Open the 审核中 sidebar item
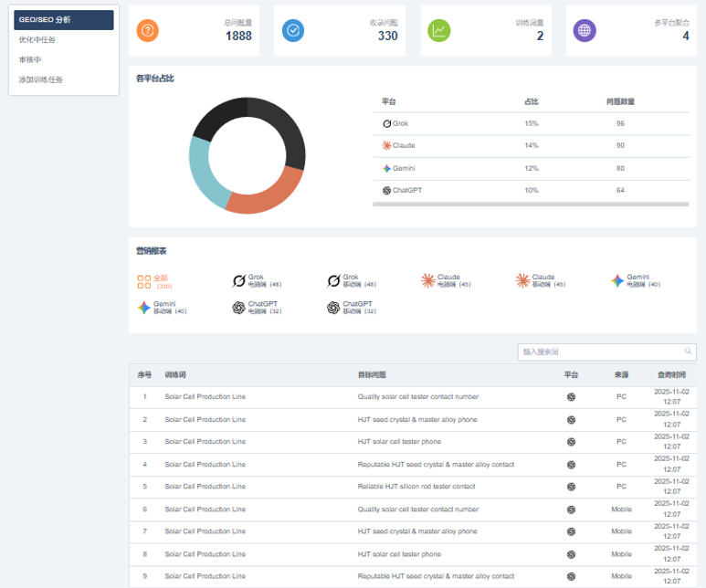Image resolution: width=706 pixels, height=588 pixels. click(x=30, y=59)
